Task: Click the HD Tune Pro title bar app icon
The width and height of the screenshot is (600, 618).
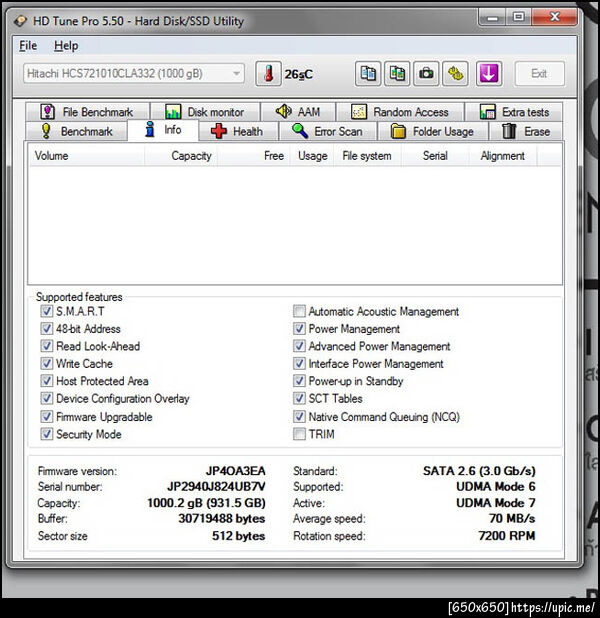Action: (x=20, y=21)
